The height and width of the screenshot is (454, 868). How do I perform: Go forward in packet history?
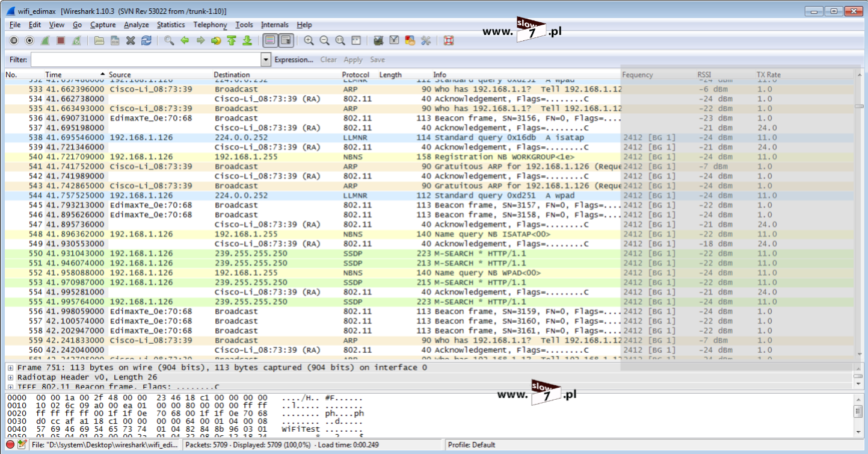pyautogui.click(x=200, y=40)
